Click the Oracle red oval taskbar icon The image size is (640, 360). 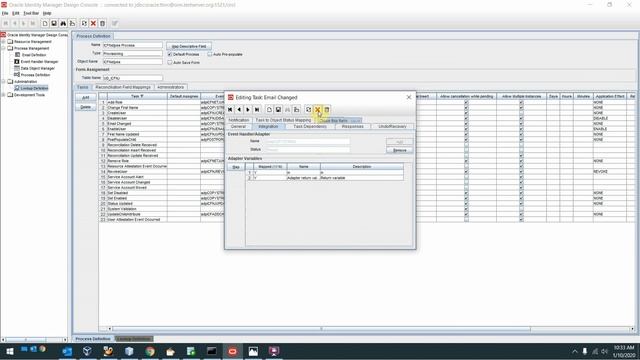coord(233,351)
